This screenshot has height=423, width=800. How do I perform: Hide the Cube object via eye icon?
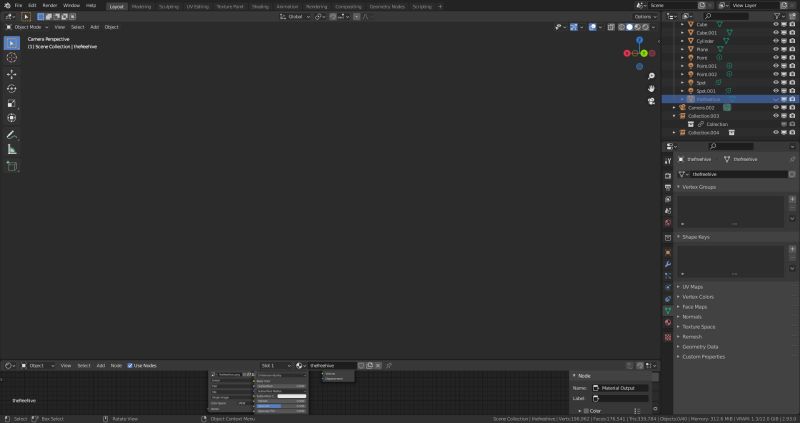776,24
